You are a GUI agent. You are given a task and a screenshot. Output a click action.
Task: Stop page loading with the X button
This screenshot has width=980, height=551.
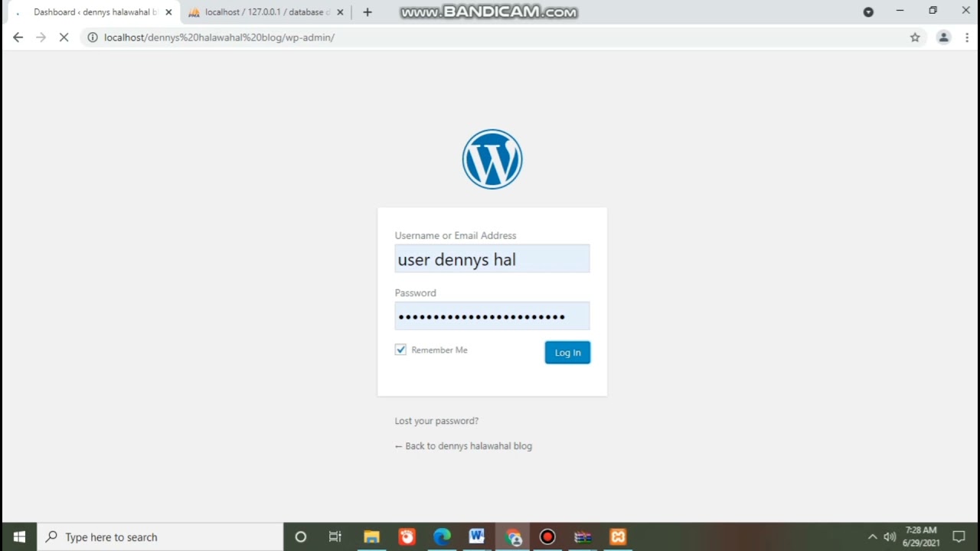coord(64,37)
